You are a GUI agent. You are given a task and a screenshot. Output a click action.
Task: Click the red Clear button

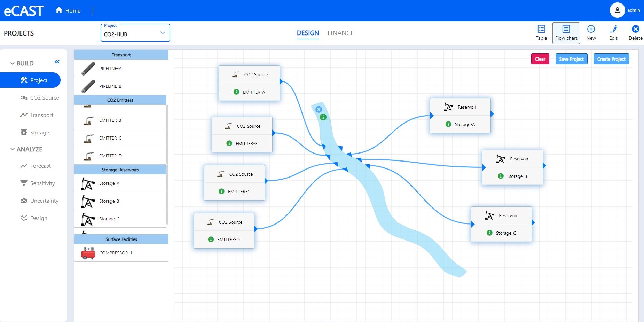[x=540, y=59]
